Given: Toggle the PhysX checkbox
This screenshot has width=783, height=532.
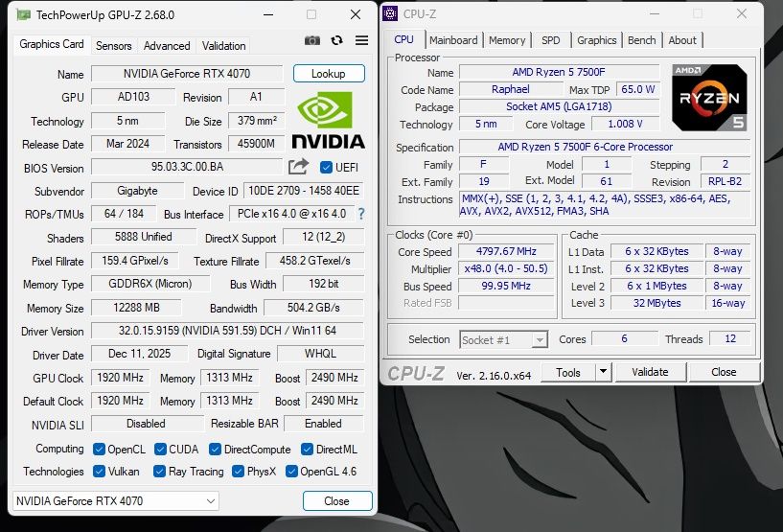Looking at the screenshot, I should click(x=239, y=471).
